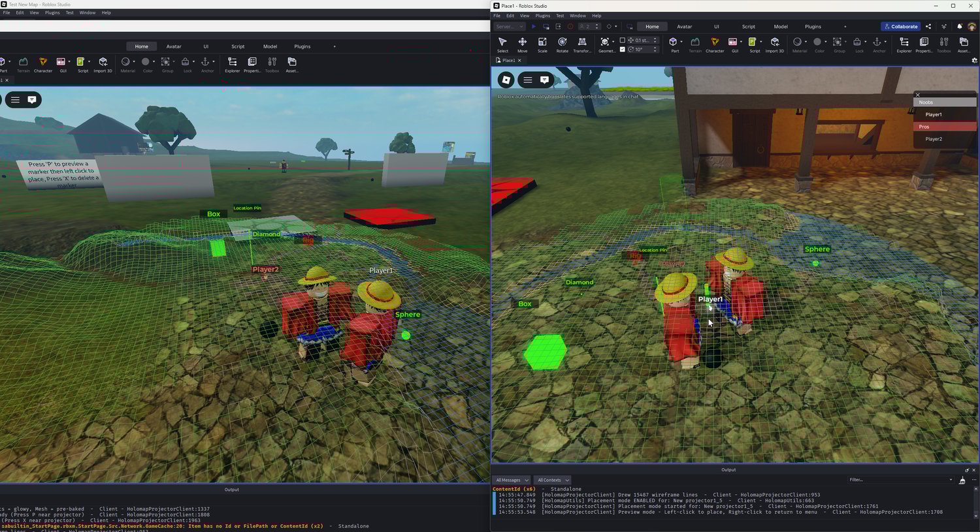Open the Explorer panel in Place1 window
The height and width of the screenshot is (532, 980).
[904, 44]
